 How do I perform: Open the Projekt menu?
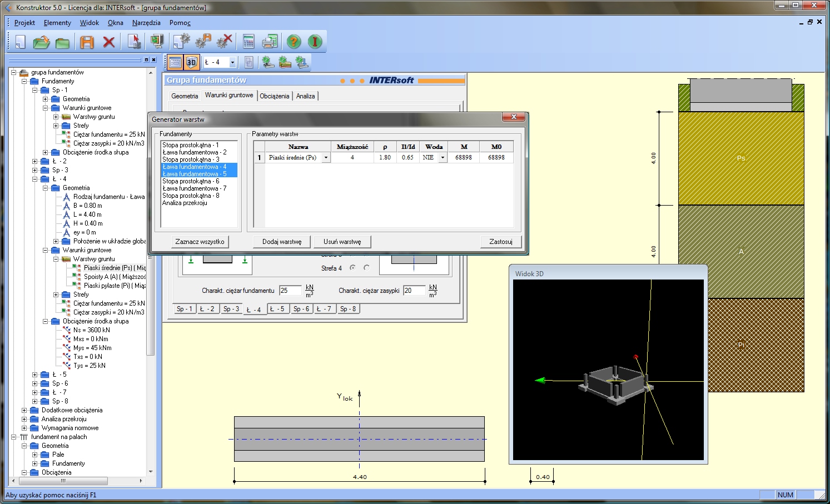pos(24,23)
